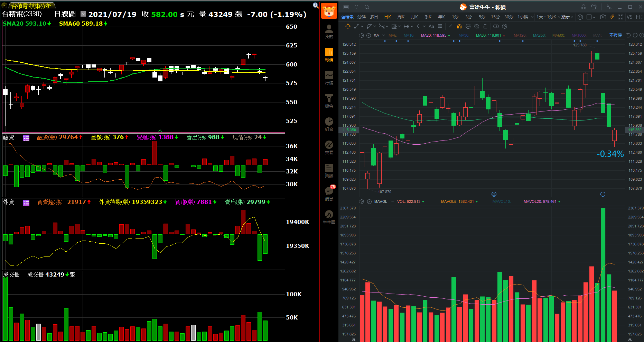Select 報價 quotes icon in Futu sidebar
Image resolution: width=644 pixels, height=342 pixels.
coord(329,55)
